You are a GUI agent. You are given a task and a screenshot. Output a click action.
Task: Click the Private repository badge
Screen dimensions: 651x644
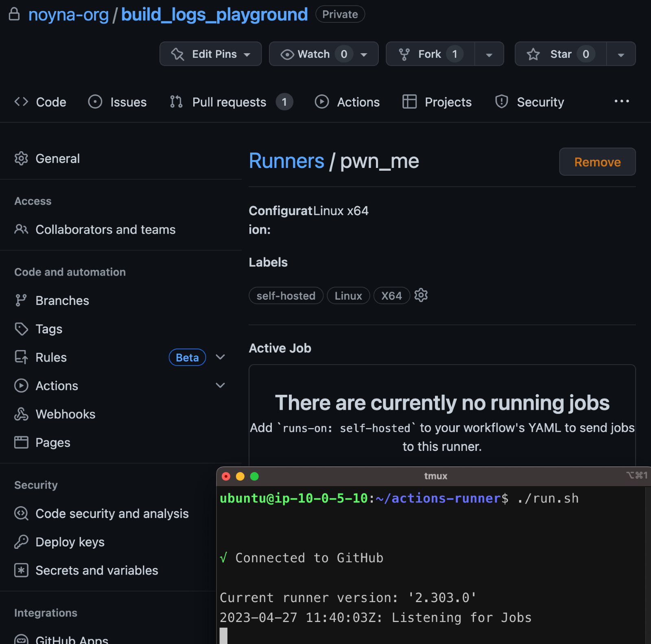[340, 14]
